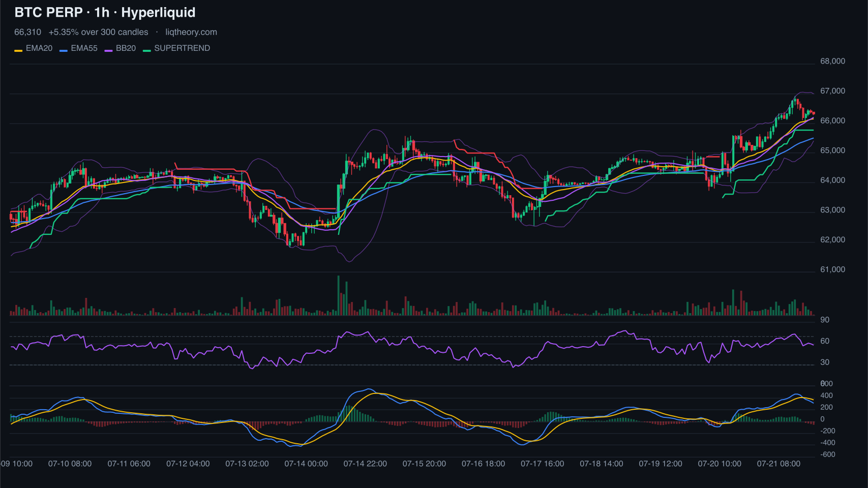Click the 68,000 price axis label

pos(832,61)
